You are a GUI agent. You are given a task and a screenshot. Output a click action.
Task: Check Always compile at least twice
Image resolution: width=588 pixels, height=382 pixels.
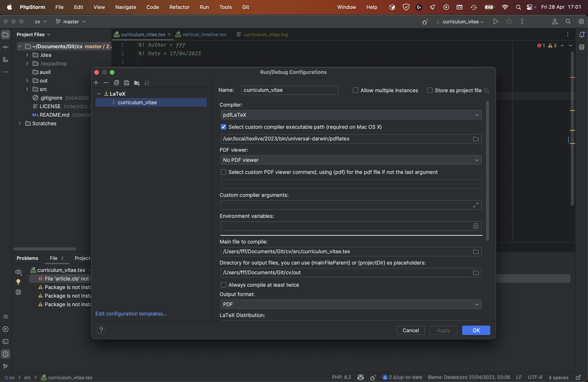[x=223, y=285]
